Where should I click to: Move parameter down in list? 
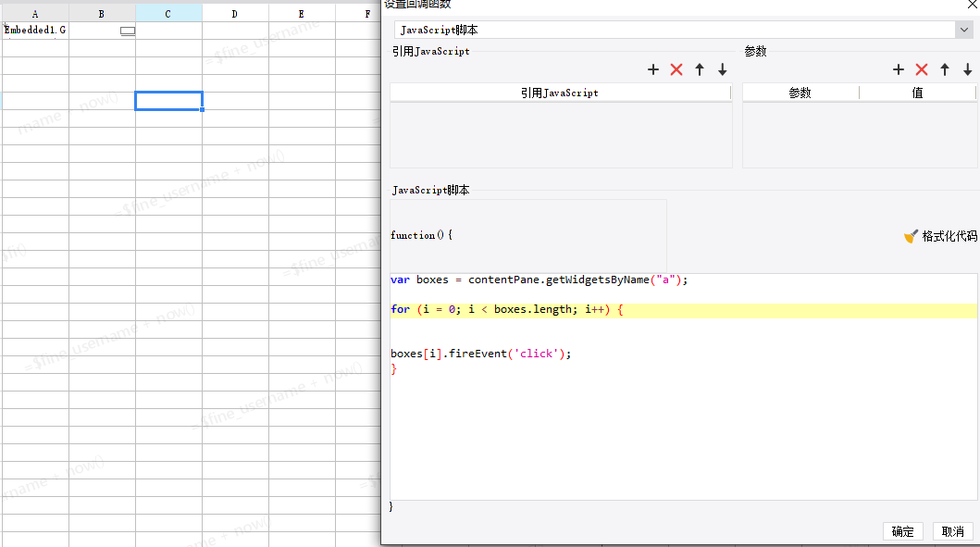967,69
